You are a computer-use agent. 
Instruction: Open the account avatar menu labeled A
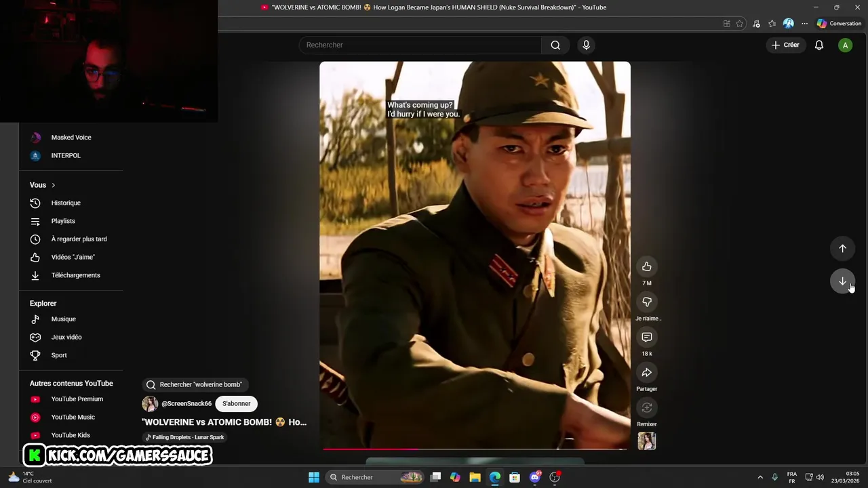pyautogui.click(x=845, y=45)
